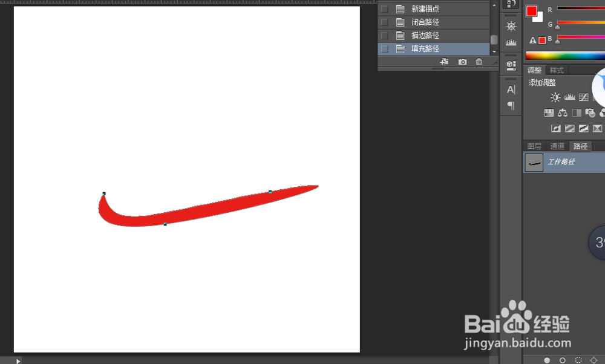Switch to the 图层 tab

click(x=534, y=146)
